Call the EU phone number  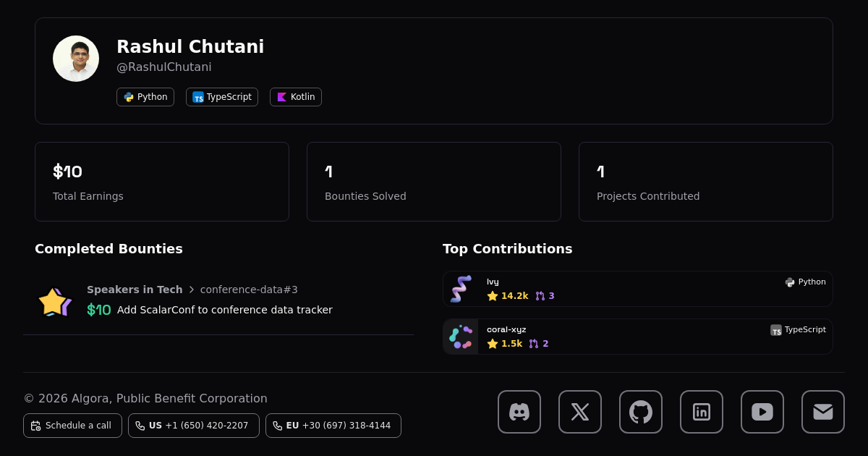click(333, 426)
